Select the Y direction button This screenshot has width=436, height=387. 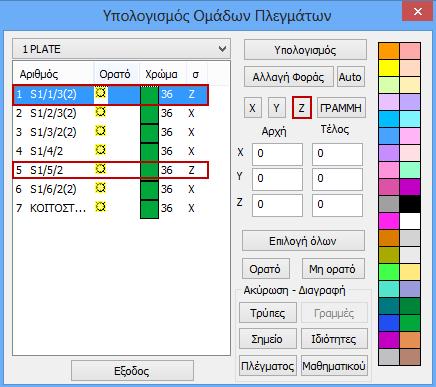pos(276,108)
